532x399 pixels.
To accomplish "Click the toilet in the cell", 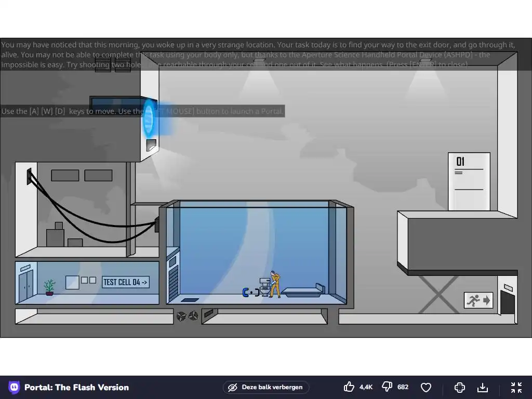I will 265,287.
